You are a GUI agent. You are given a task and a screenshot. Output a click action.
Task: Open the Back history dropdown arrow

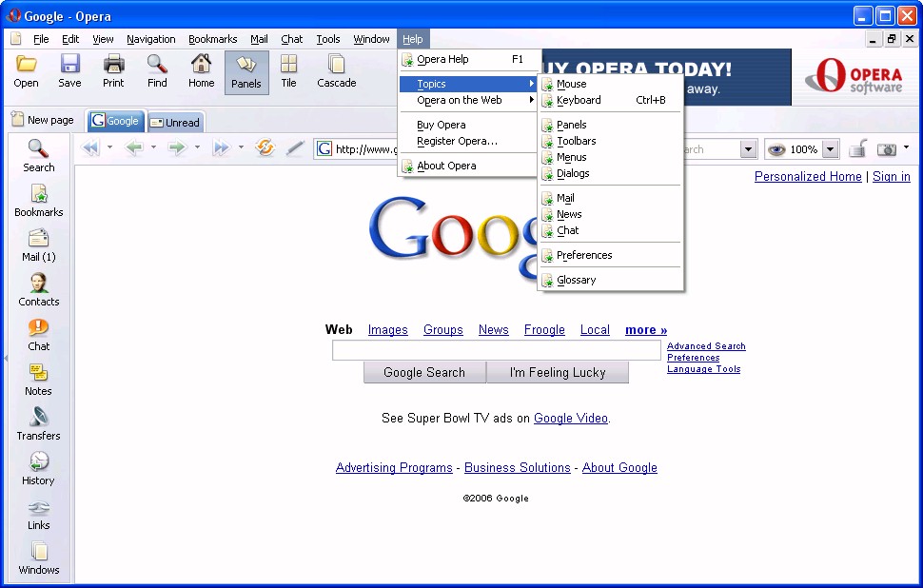pyautogui.click(x=153, y=147)
